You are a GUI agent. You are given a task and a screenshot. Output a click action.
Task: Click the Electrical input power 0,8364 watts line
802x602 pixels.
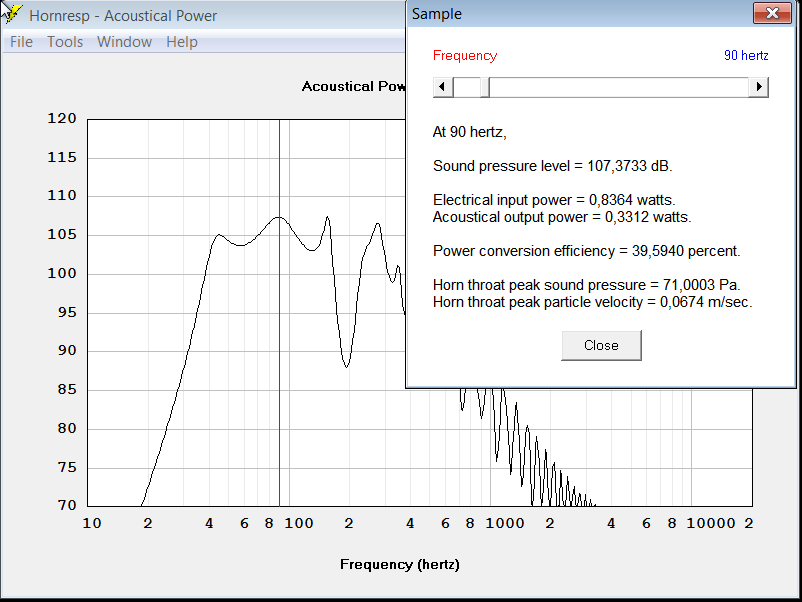pyautogui.click(x=554, y=200)
